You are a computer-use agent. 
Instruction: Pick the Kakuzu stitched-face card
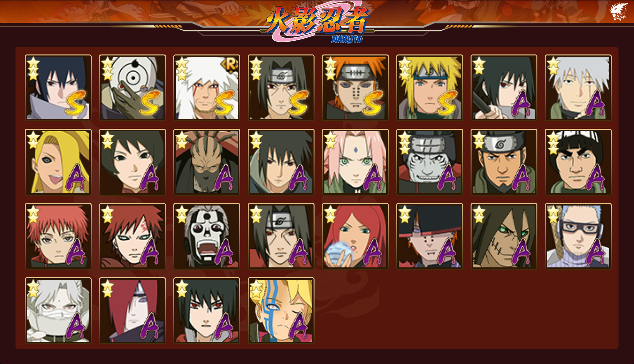click(504, 236)
